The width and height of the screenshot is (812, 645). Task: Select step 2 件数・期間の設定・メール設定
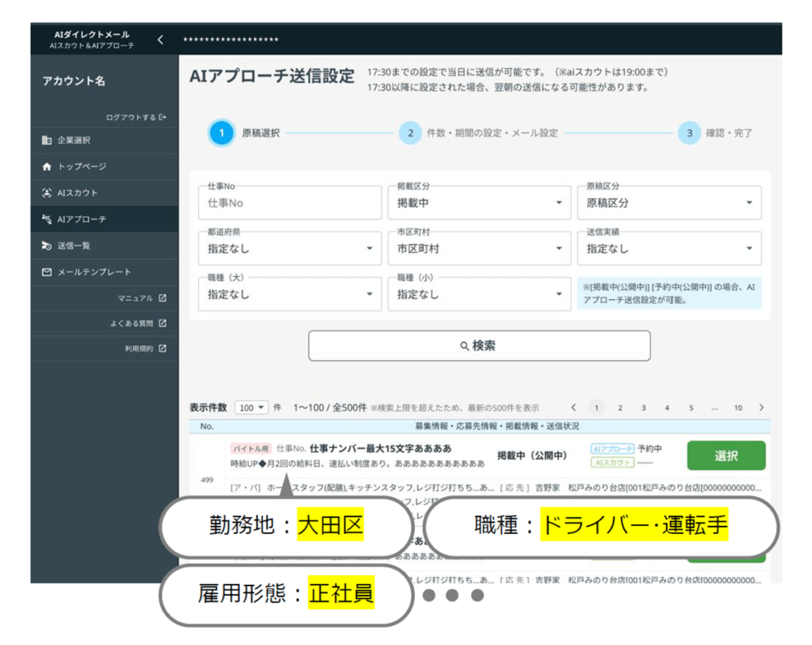pyautogui.click(x=411, y=132)
